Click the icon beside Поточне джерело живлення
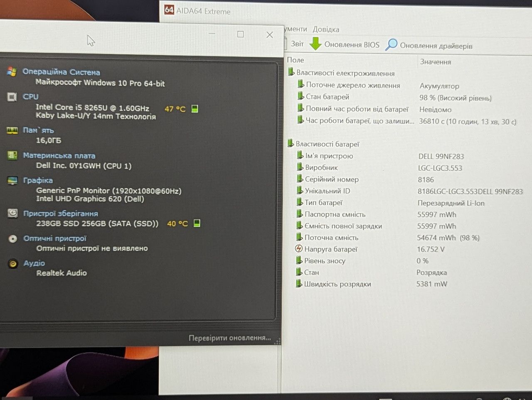This screenshot has height=400, width=532. pyautogui.click(x=301, y=84)
